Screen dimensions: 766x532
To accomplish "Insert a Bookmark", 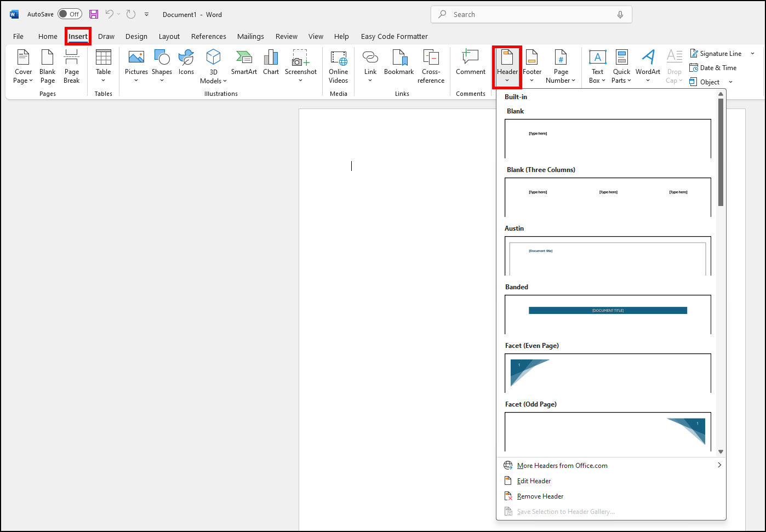I will click(399, 63).
